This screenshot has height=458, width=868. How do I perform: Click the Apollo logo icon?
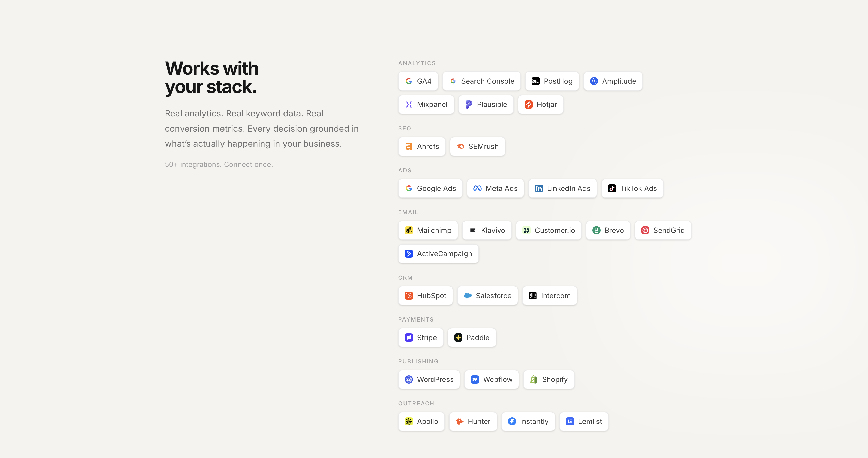pyautogui.click(x=408, y=421)
